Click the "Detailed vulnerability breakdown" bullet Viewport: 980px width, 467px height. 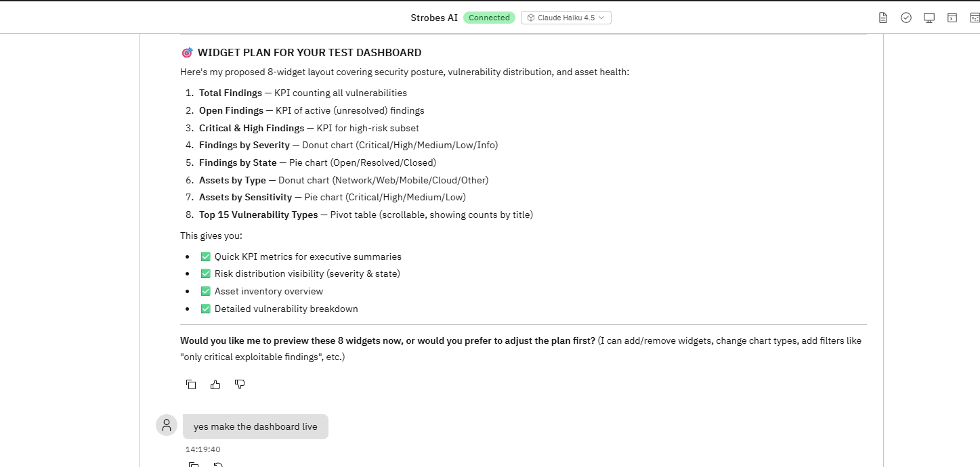point(279,309)
